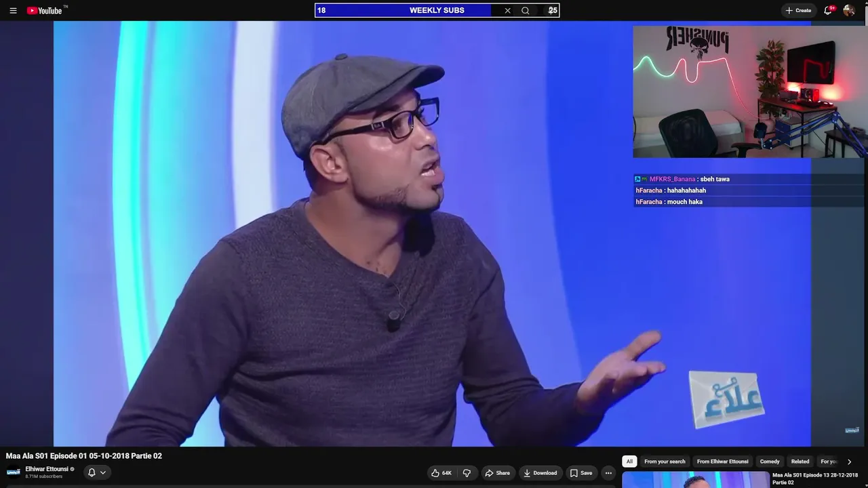Select the All filter chip
The width and height of the screenshot is (868, 488).
[629, 462]
